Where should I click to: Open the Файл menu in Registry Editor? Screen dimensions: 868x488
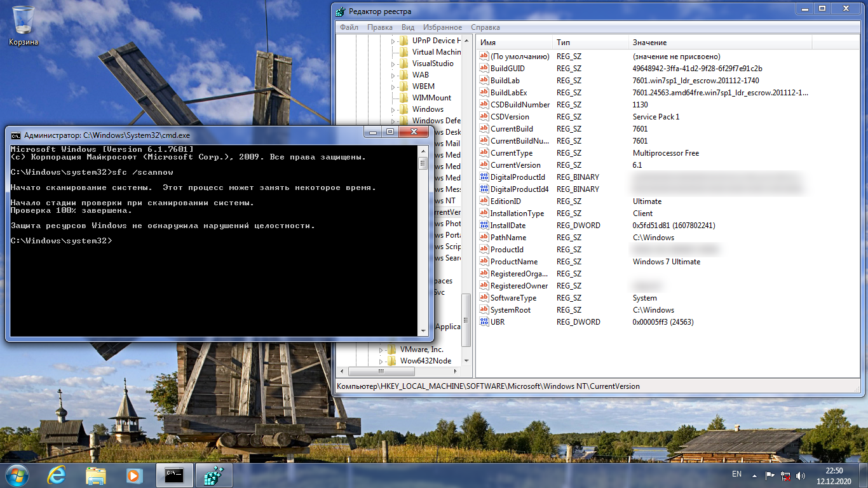point(349,27)
